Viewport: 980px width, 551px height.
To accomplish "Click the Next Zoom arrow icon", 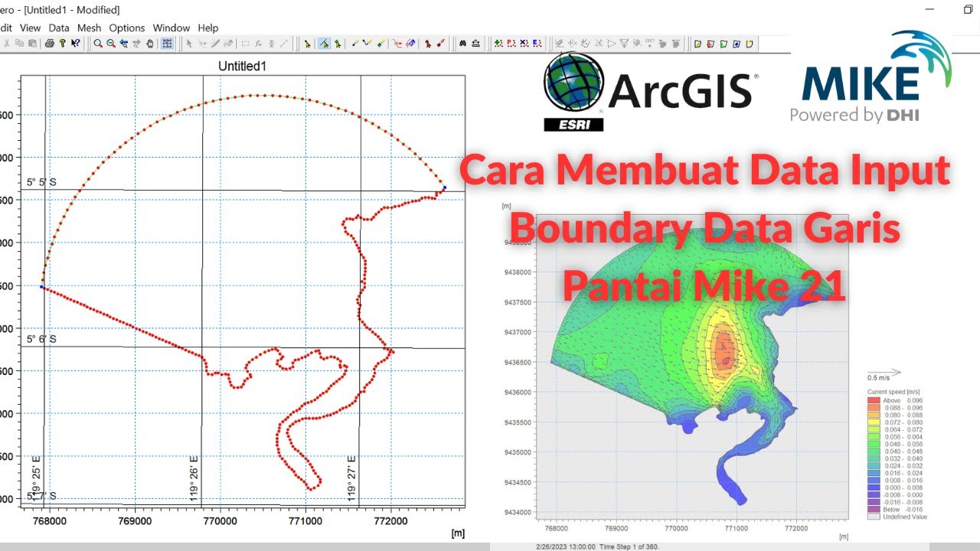I will click(136, 44).
